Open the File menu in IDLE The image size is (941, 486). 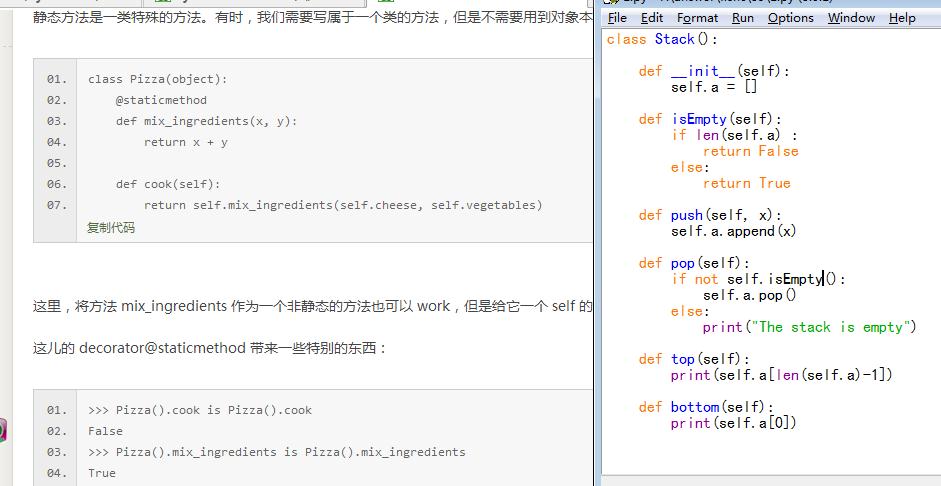point(617,18)
